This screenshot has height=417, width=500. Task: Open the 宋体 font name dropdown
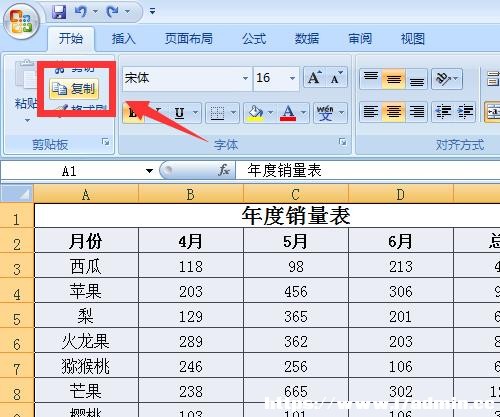click(x=245, y=79)
